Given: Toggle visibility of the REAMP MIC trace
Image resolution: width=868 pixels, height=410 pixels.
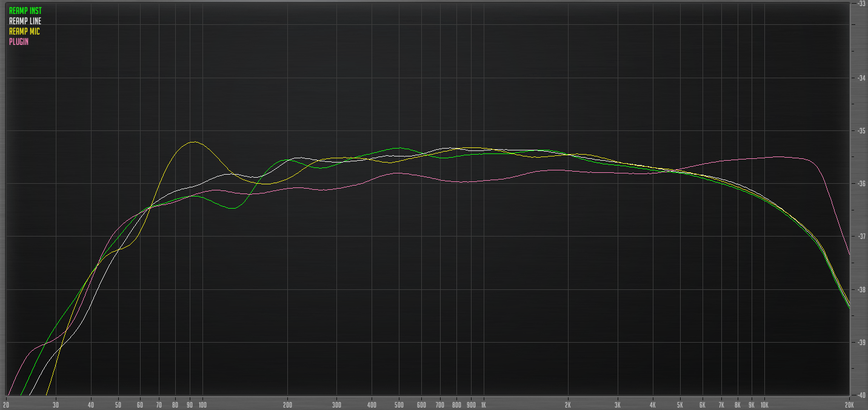Looking at the screenshot, I should click(23, 31).
